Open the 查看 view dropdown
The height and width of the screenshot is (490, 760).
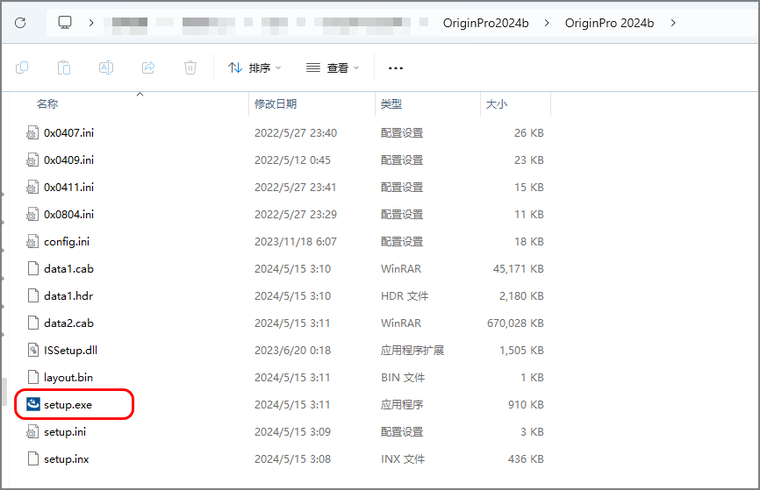(332, 68)
